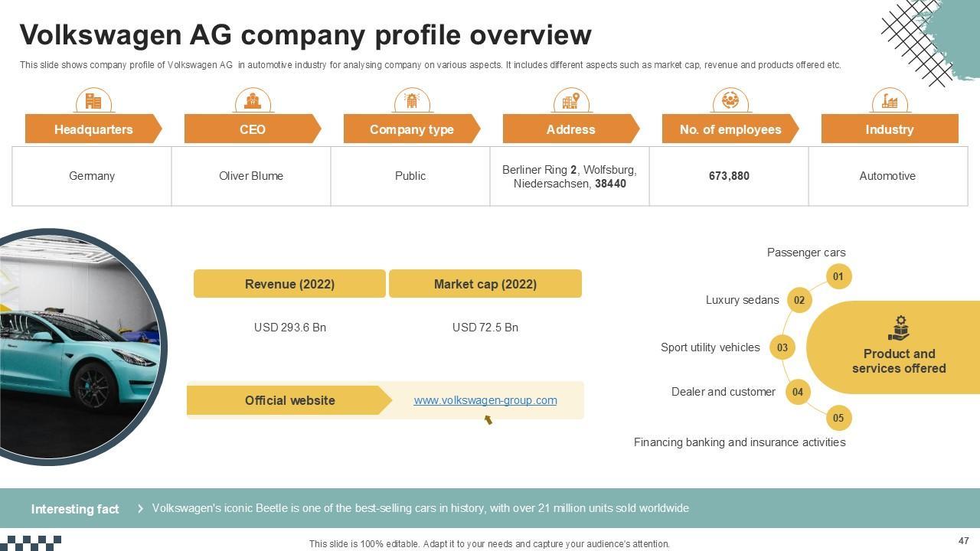Select the Company type header label
Viewport: 980px width, 551px height.
click(x=412, y=129)
